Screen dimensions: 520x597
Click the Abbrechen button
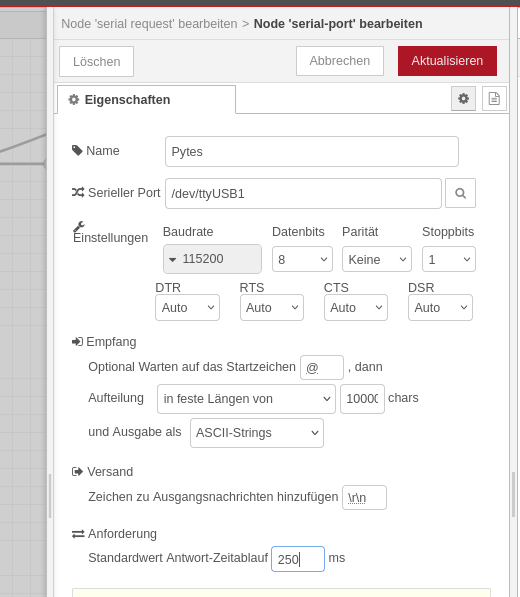tap(340, 61)
